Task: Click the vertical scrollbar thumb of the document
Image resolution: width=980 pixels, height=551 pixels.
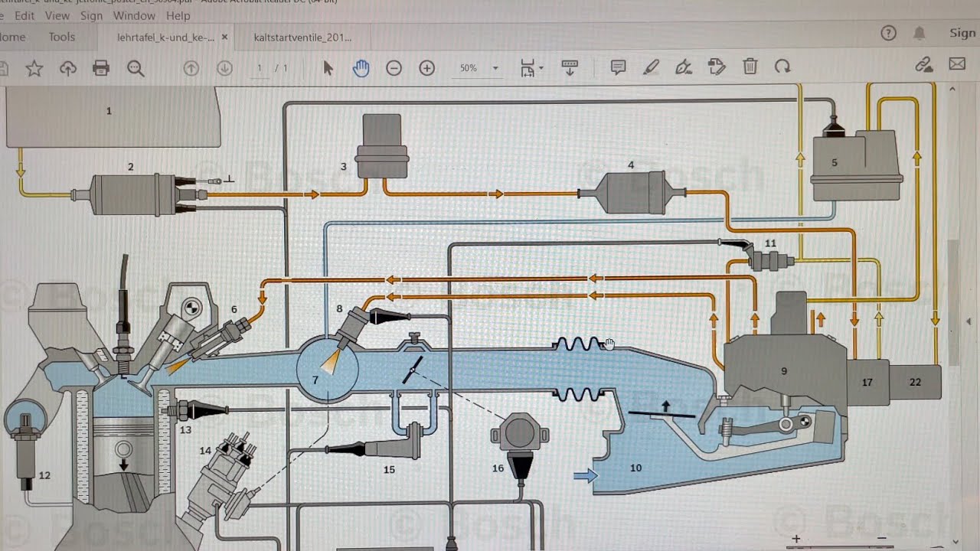Action: click(x=953, y=303)
